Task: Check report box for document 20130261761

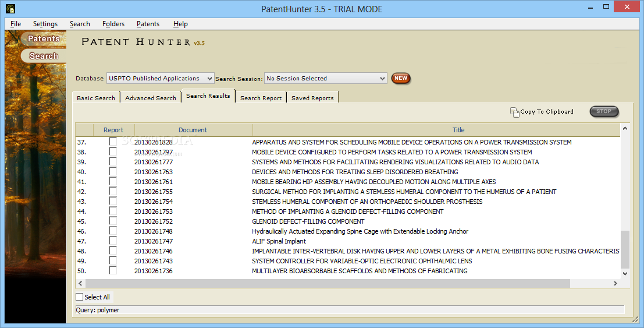Action: (112, 181)
